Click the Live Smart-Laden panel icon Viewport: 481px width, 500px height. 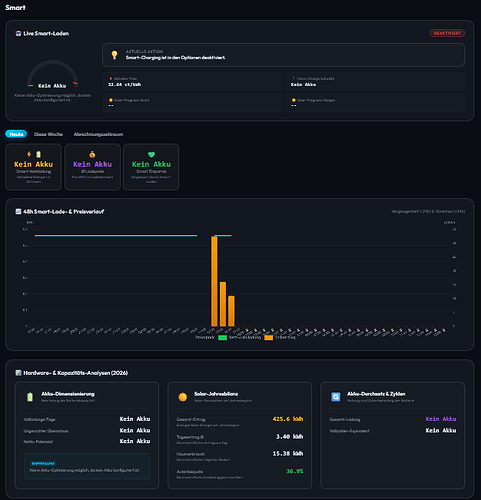click(x=18, y=33)
